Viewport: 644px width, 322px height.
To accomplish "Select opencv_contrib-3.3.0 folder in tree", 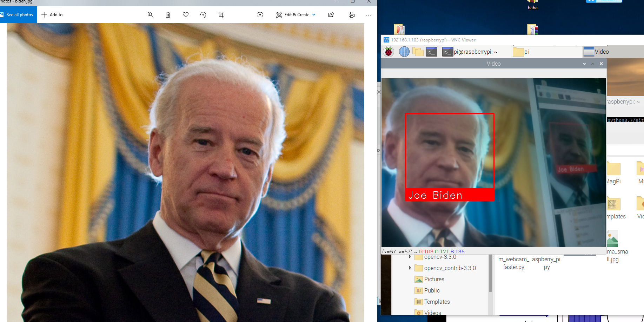I will (x=450, y=268).
